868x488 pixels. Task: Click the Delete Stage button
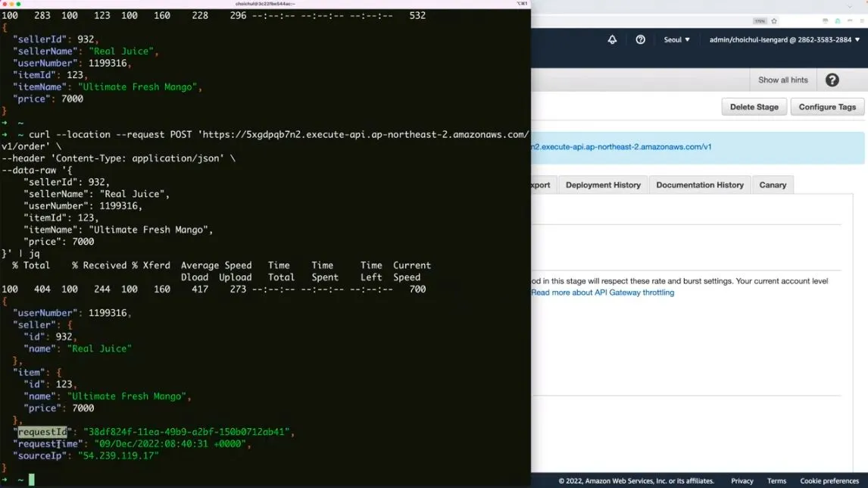754,107
